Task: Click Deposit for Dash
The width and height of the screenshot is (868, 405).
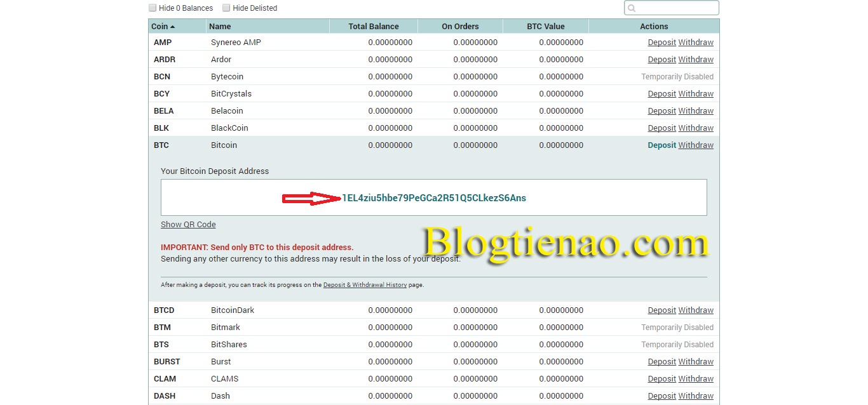Action: [x=661, y=396]
